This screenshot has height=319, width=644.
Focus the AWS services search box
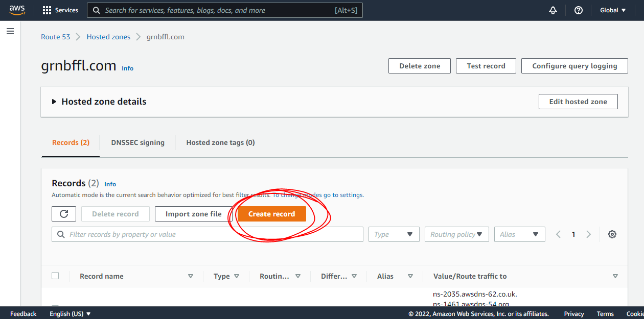tap(225, 10)
